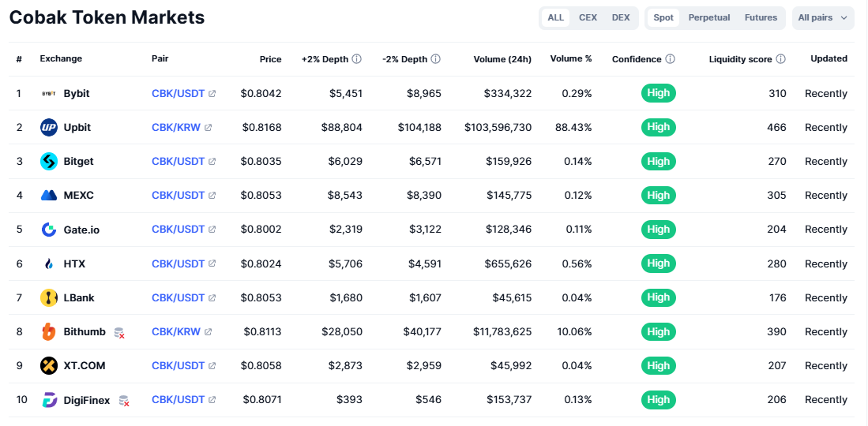The image size is (868, 426).
Task: Switch to Perpetual markets
Action: click(x=709, y=17)
